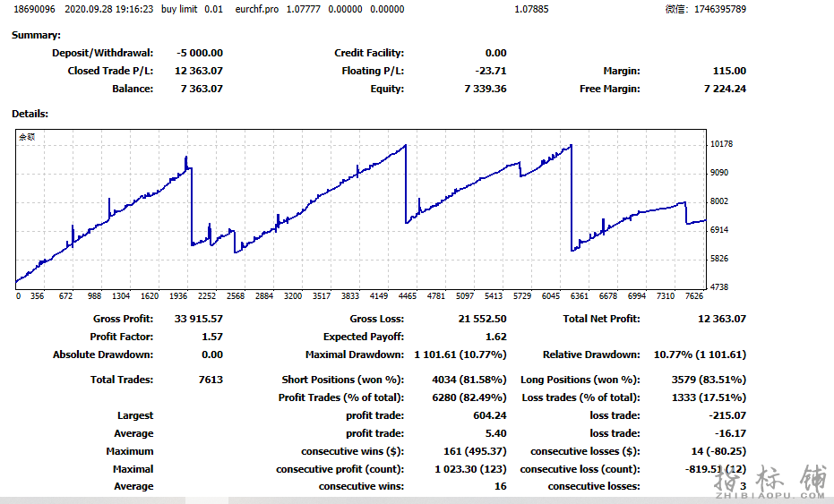The width and height of the screenshot is (834, 504).
Task: Click the horizontal scrollbar at the bottom
Action: 358,499
